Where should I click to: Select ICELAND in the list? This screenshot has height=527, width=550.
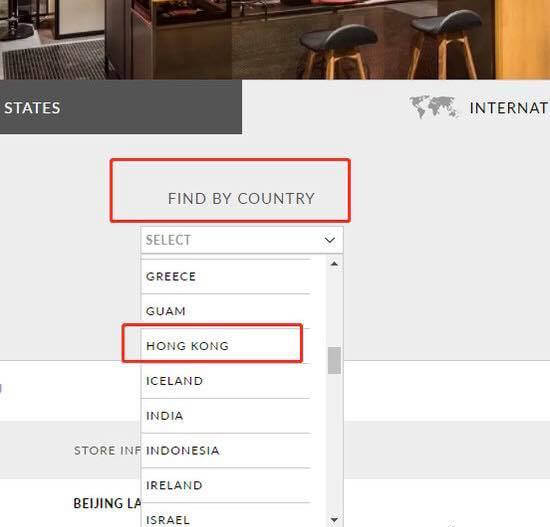[226, 381]
